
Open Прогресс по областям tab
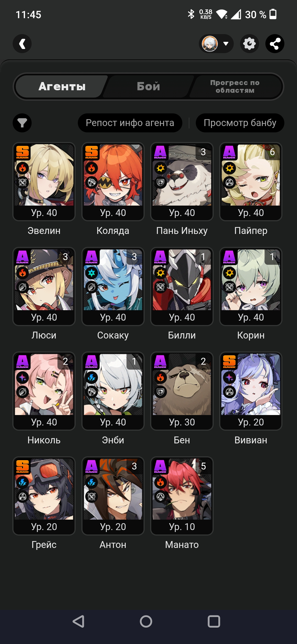click(235, 86)
